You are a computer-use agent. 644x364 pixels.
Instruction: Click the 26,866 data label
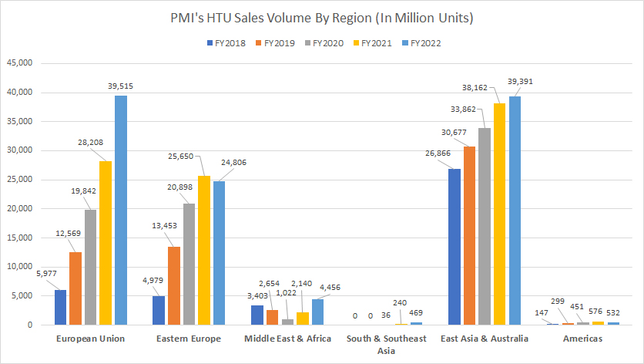click(438, 153)
